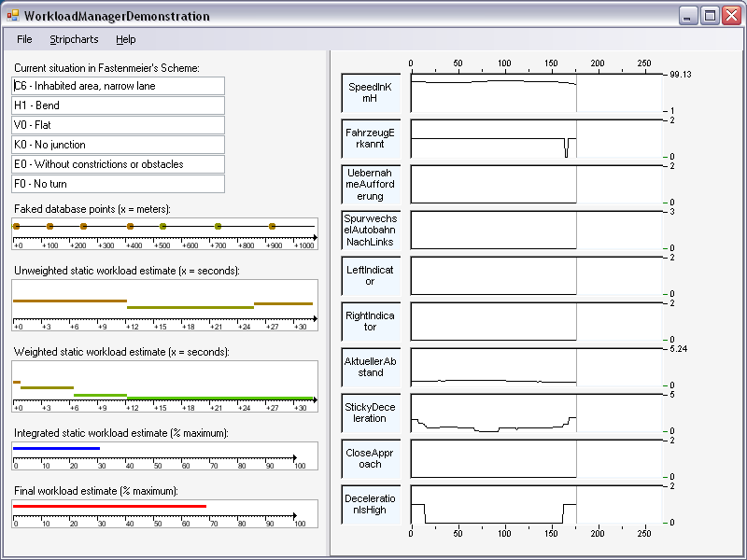The height and width of the screenshot is (560, 747).
Task: Click the UebernahmeAufforderung stripchart label
Action: point(371,184)
